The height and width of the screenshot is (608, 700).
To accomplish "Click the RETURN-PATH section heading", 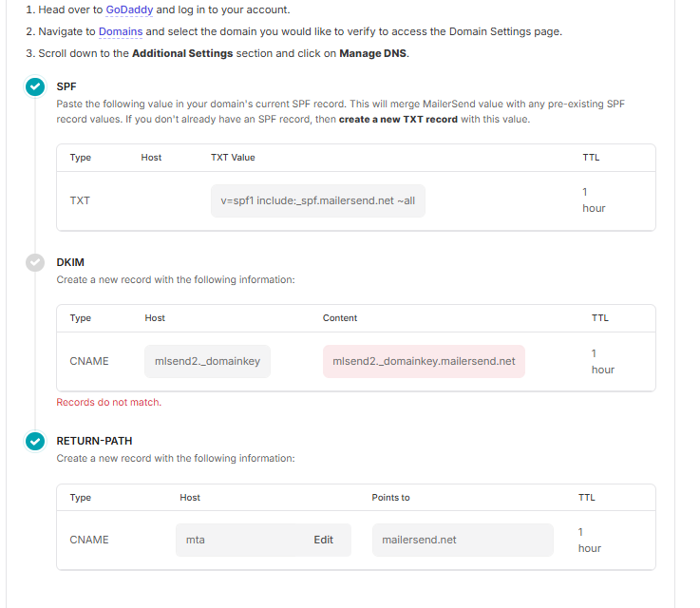I will [x=94, y=441].
